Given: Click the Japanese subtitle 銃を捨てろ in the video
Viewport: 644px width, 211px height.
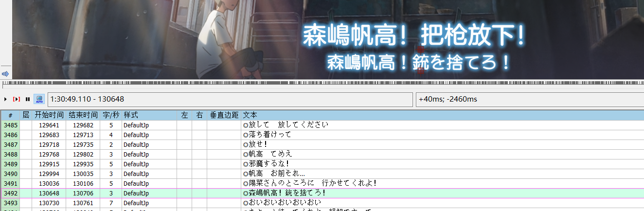Looking at the screenshot, I should 454,63.
